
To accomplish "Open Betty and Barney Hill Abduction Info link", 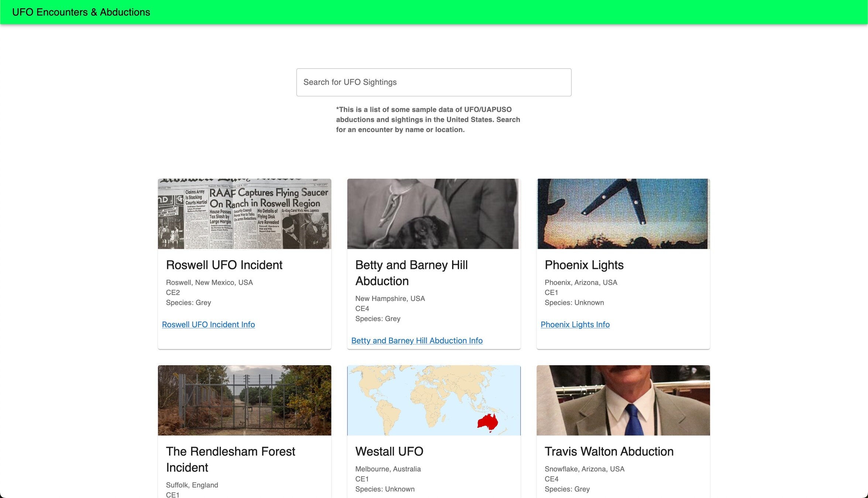I will (x=417, y=340).
